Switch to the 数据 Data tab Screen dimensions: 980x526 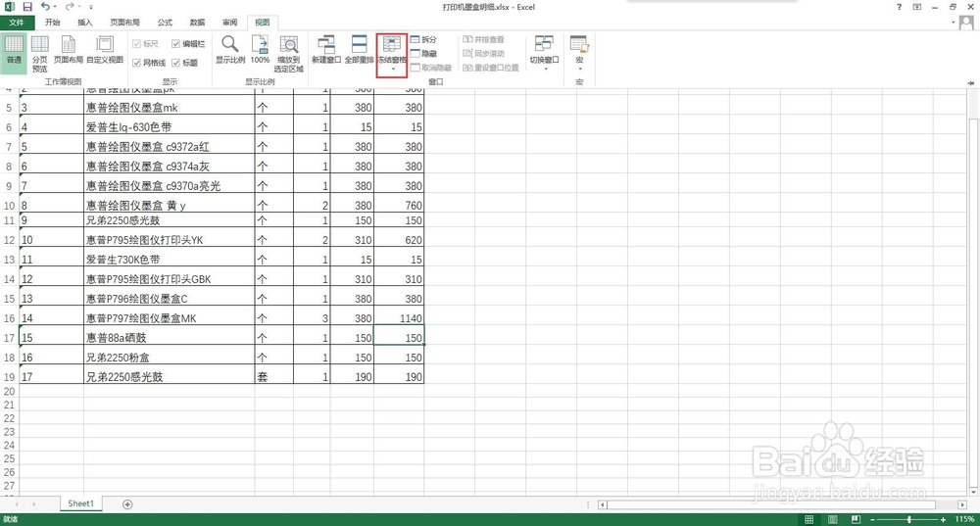pyautogui.click(x=198, y=23)
